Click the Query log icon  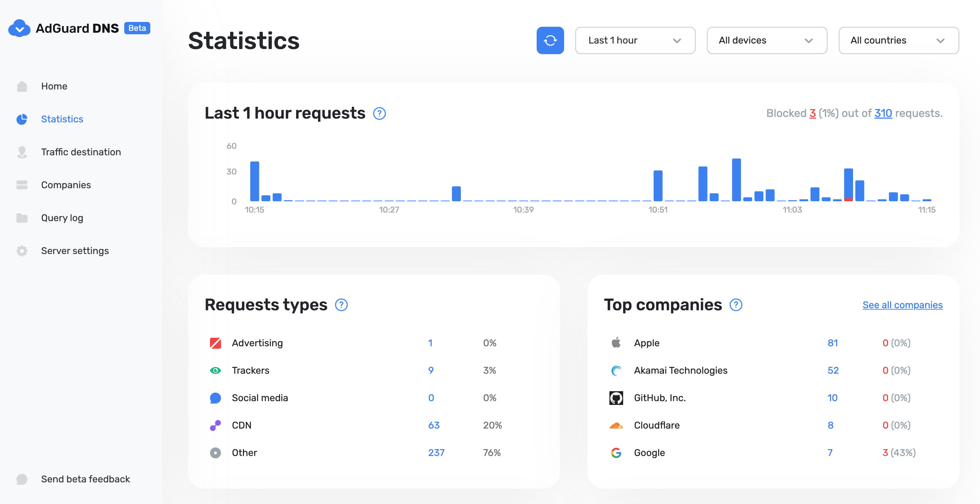coord(22,217)
